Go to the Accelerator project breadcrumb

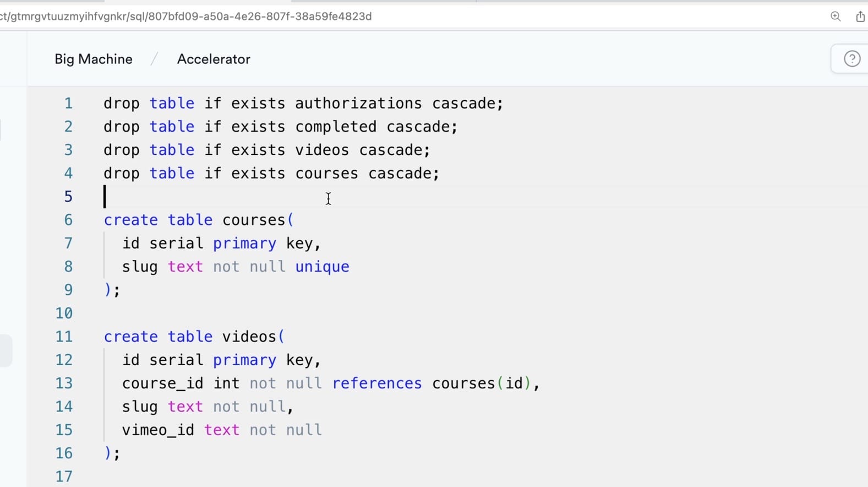[x=214, y=59]
